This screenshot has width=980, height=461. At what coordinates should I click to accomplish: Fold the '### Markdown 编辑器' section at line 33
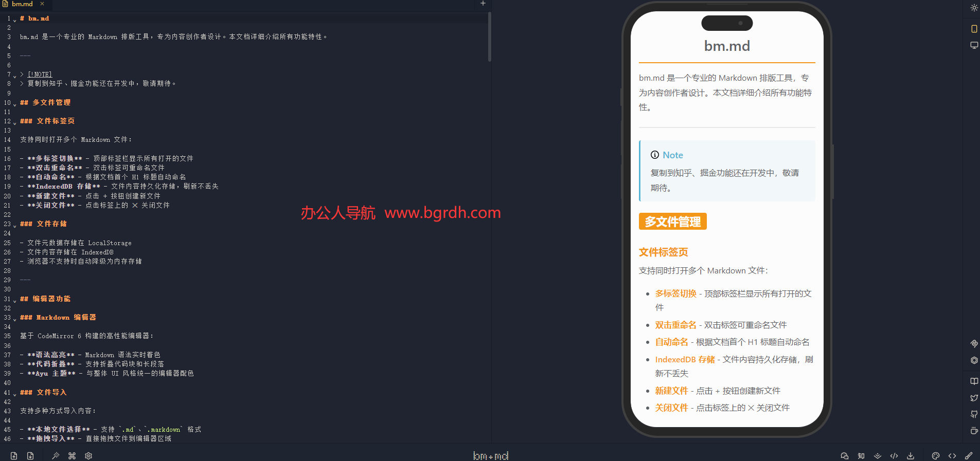click(14, 319)
